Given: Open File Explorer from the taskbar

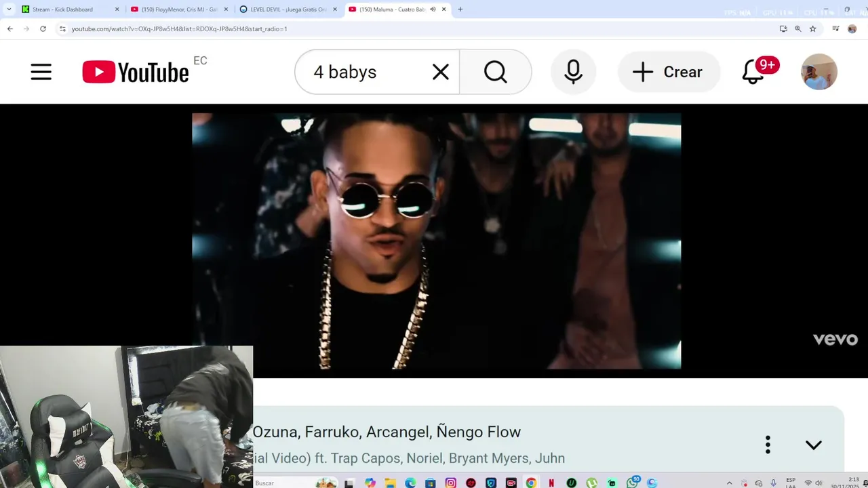Looking at the screenshot, I should (x=390, y=483).
